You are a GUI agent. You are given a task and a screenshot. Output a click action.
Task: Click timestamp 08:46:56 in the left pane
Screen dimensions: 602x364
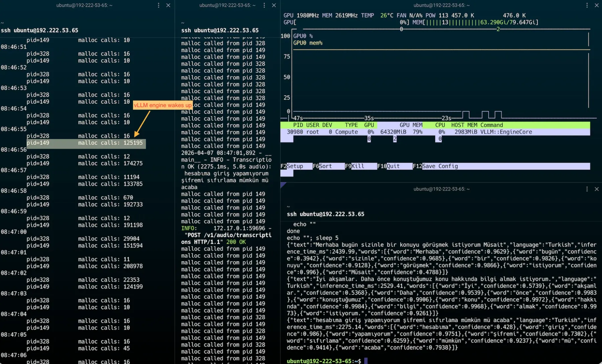[x=14, y=150]
